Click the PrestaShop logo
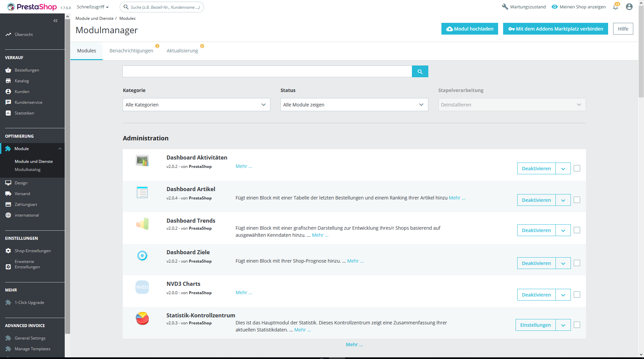The width and height of the screenshot is (644, 359). [32, 7]
